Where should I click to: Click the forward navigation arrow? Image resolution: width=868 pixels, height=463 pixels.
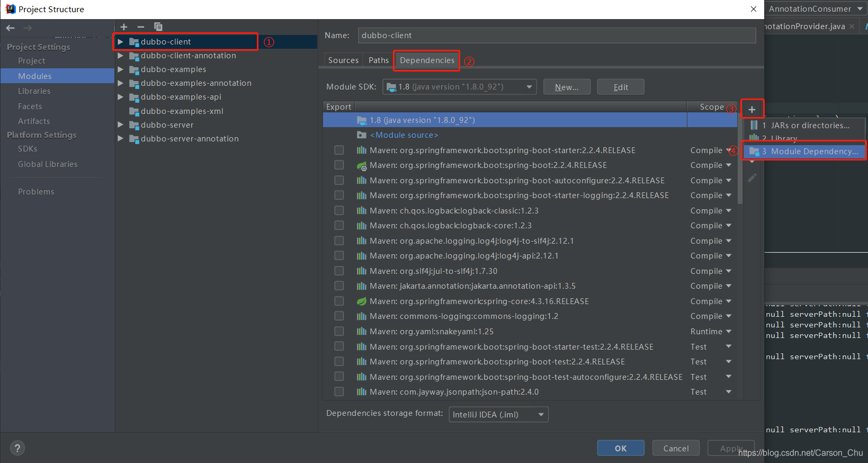28,28
